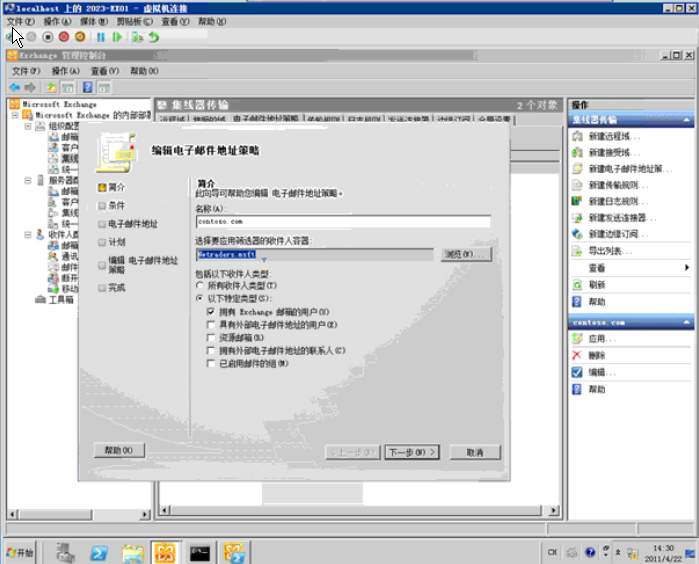Screen dimensions: 699x564
Task: Check the 已启用邮件的组 checkbox
Action: (x=211, y=363)
